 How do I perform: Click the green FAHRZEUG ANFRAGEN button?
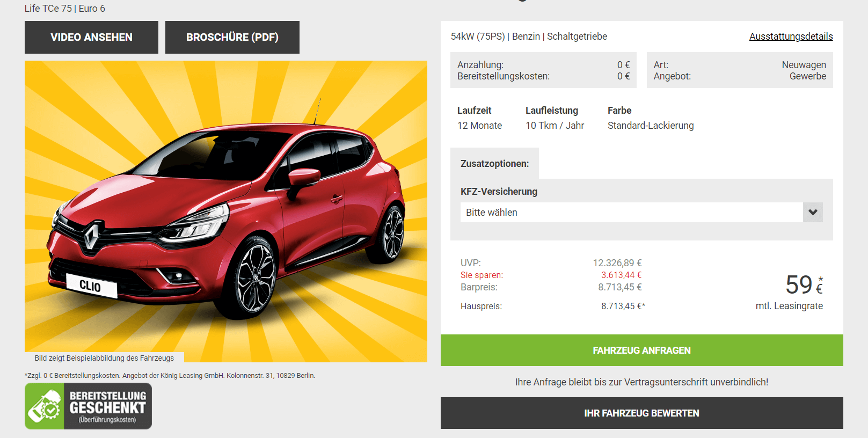pos(642,351)
